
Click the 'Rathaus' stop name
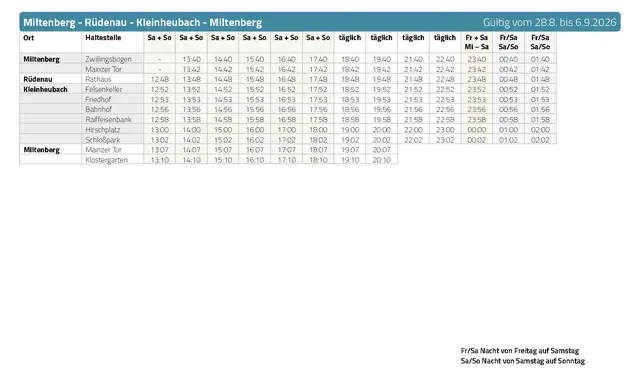coord(98,79)
